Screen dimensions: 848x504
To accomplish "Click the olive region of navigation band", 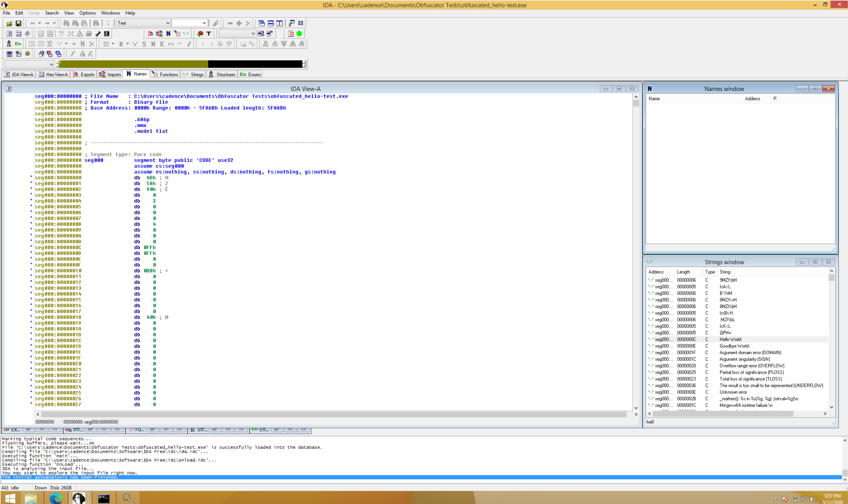I will pyautogui.click(x=133, y=64).
